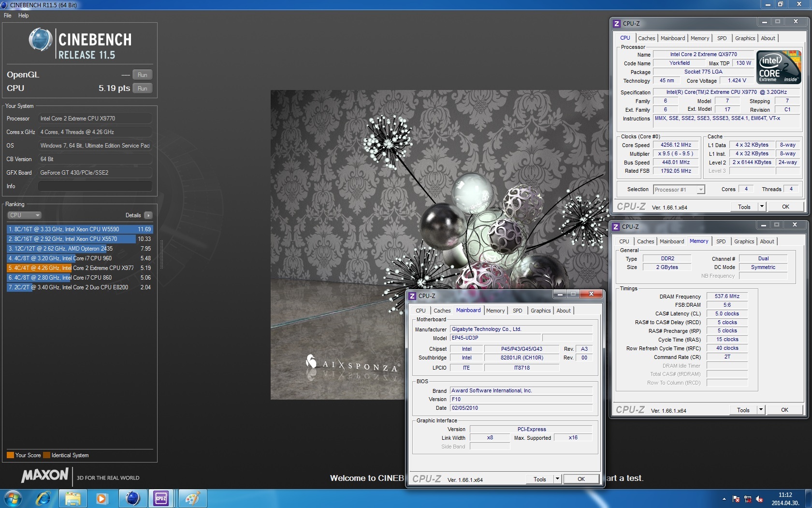The width and height of the screenshot is (812, 508).
Task: Click the muted volume tray icon
Action: (759, 499)
